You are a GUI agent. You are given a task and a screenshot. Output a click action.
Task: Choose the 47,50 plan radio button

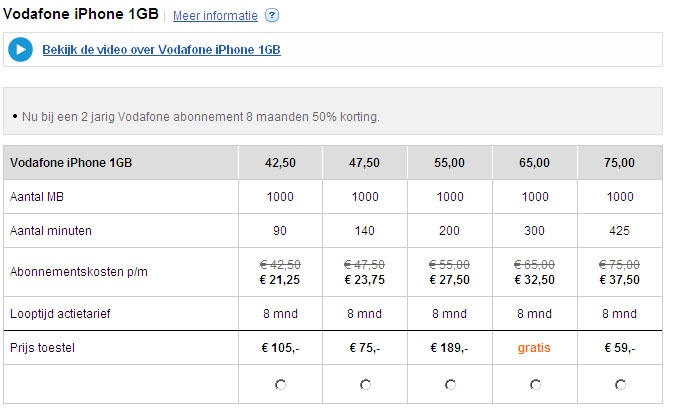[x=365, y=384]
